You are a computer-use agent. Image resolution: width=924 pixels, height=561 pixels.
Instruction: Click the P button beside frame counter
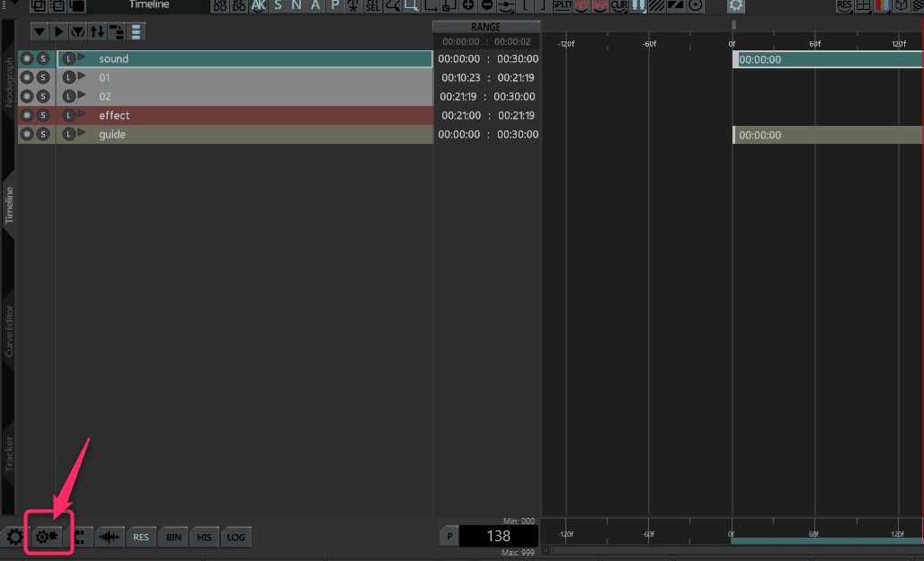(449, 536)
